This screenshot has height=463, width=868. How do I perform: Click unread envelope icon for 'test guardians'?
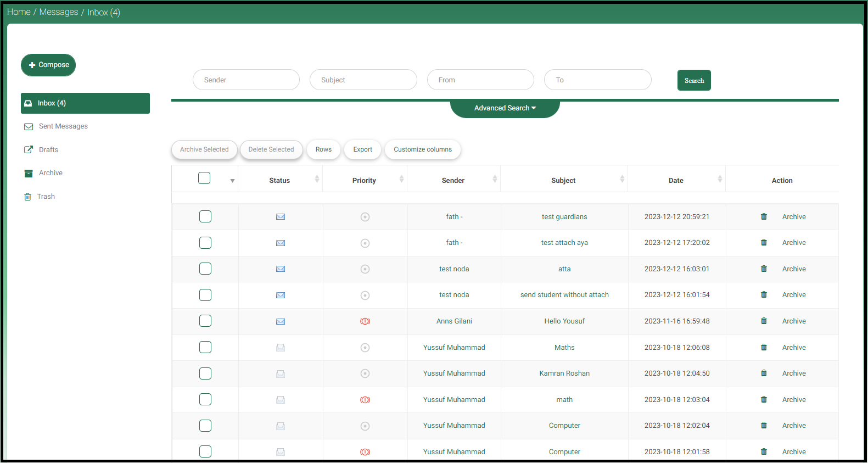pyautogui.click(x=281, y=217)
